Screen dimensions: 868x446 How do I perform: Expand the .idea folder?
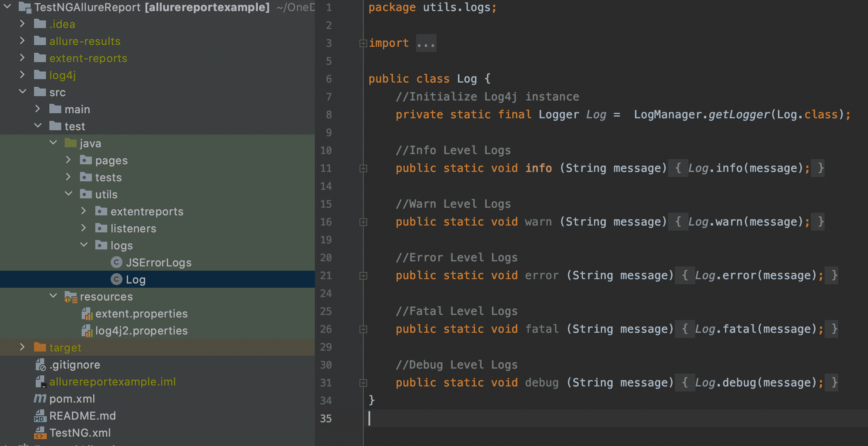(x=23, y=24)
